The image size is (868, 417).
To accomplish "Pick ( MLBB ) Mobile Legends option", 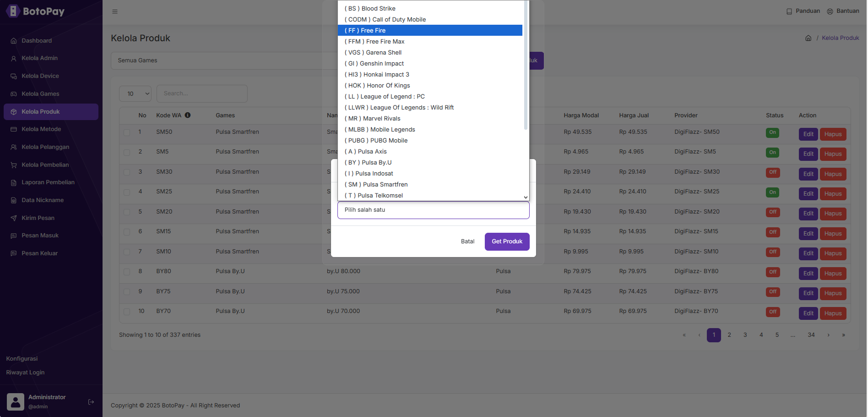I will point(430,129).
